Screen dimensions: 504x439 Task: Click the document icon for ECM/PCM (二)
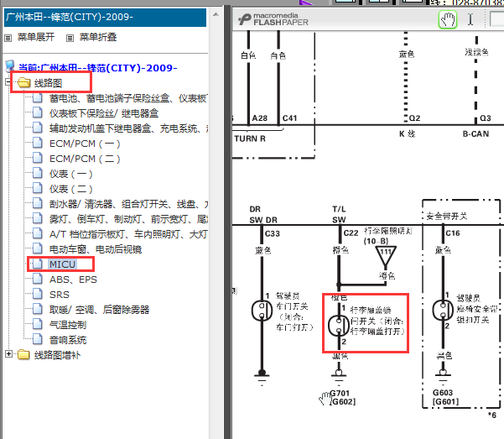pyautogui.click(x=38, y=159)
